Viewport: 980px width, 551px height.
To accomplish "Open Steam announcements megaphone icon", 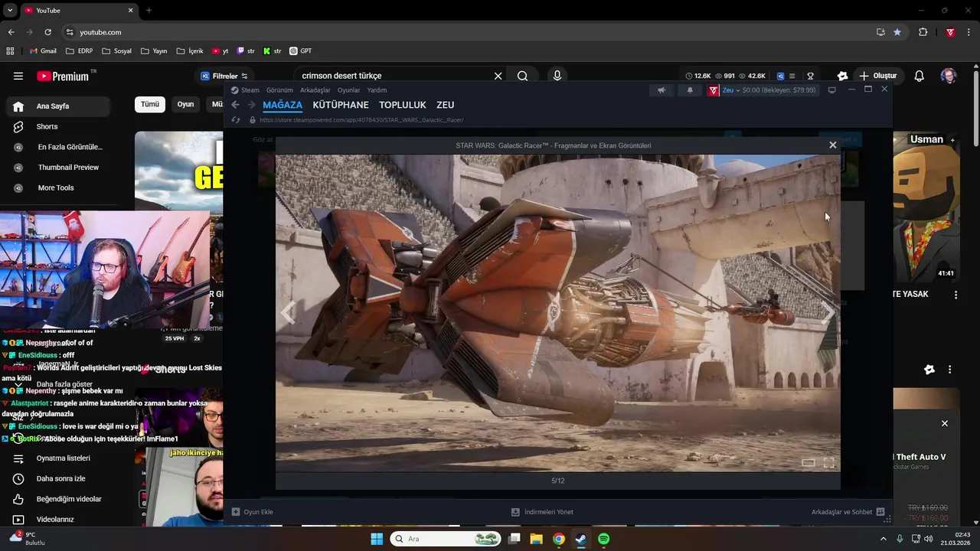I will point(661,90).
